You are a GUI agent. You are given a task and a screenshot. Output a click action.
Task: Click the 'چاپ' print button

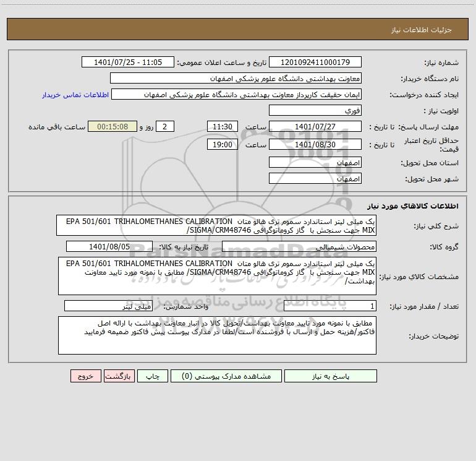[x=153, y=376]
